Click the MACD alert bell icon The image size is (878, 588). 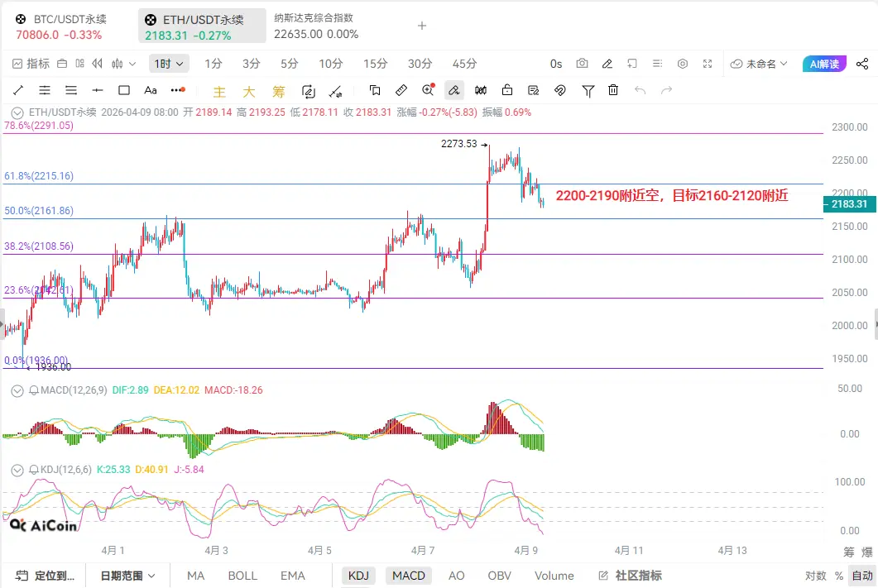pos(34,390)
